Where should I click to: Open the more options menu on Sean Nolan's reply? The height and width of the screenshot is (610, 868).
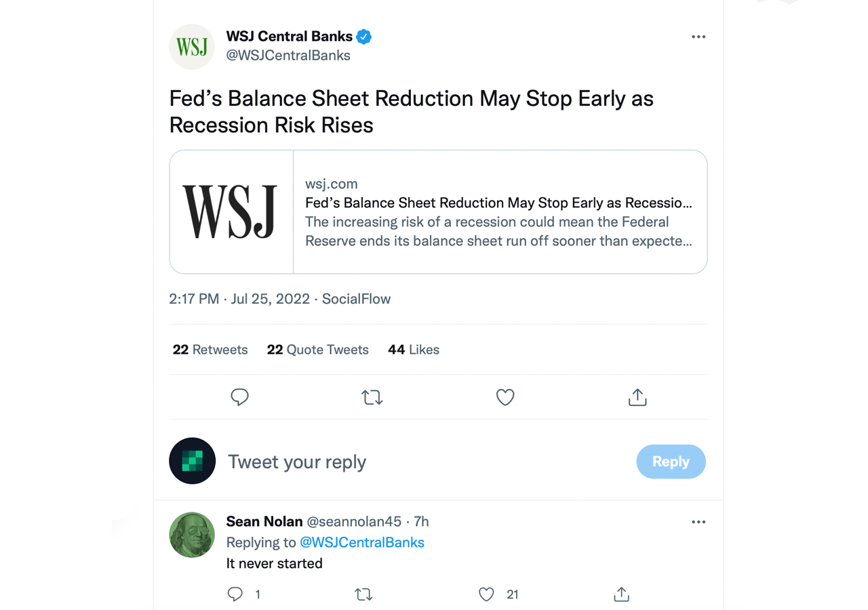click(x=698, y=522)
